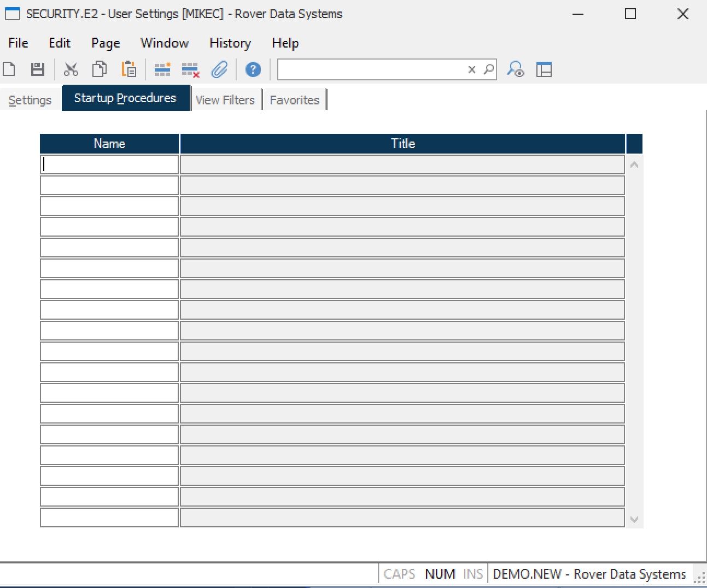Click the Paste clipboard icon
The image size is (707, 588).
coord(129,69)
